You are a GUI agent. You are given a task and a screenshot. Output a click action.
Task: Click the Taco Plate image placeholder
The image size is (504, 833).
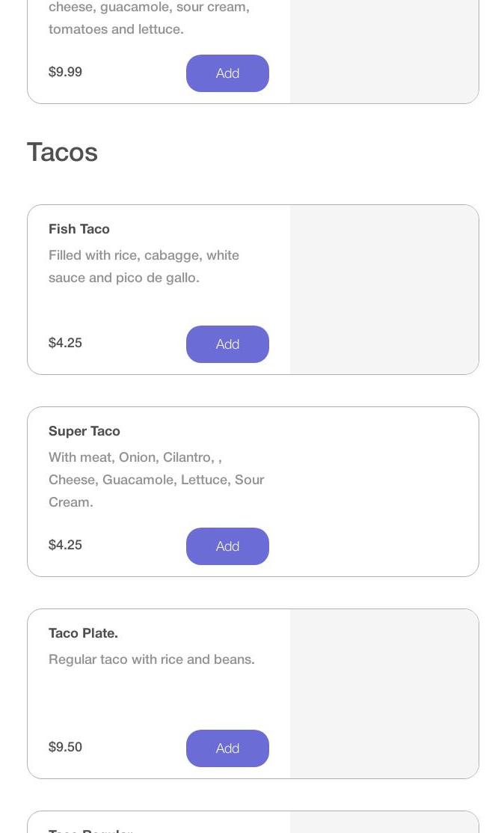tap(384, 694)
